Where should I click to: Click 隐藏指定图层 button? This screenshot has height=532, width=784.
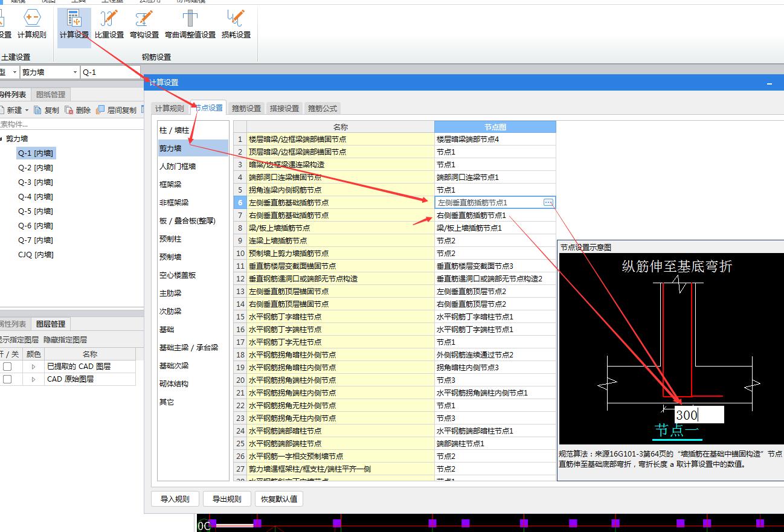[x=65, y=340]
